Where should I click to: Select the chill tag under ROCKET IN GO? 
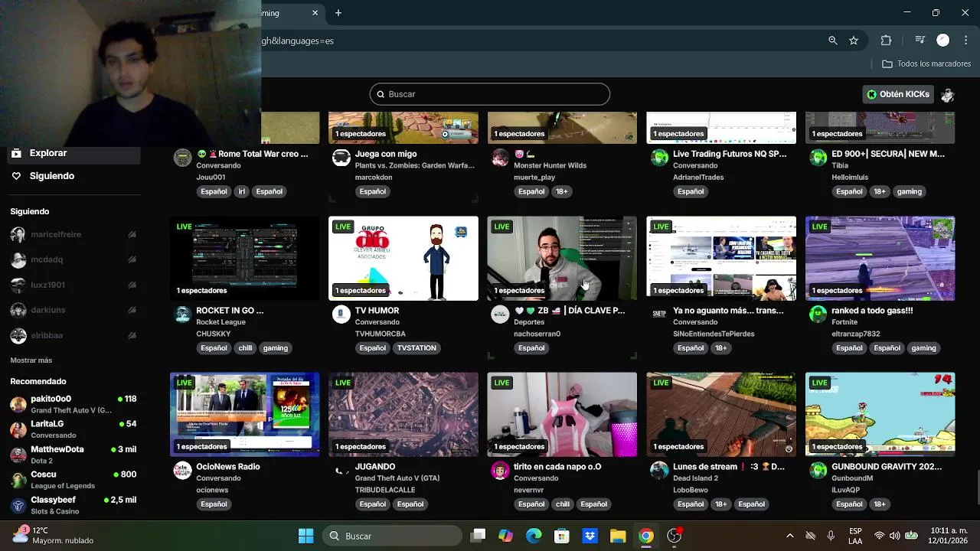click(x=245, y=348)
